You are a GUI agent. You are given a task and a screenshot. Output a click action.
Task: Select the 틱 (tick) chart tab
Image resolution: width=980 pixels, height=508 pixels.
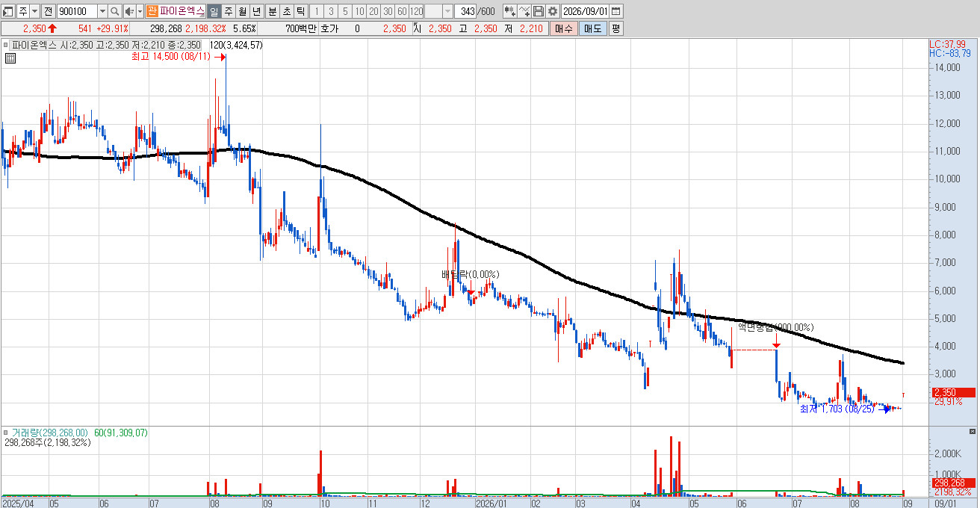coord(300,11)
